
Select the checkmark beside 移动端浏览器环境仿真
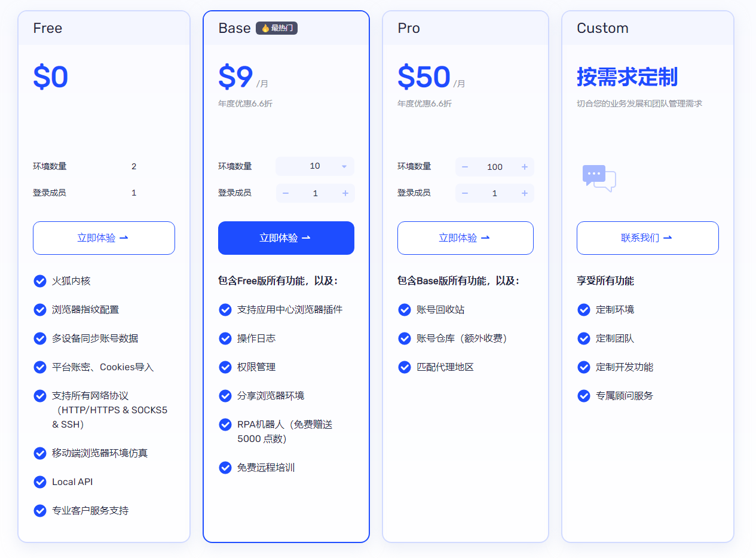coord(39,453)
